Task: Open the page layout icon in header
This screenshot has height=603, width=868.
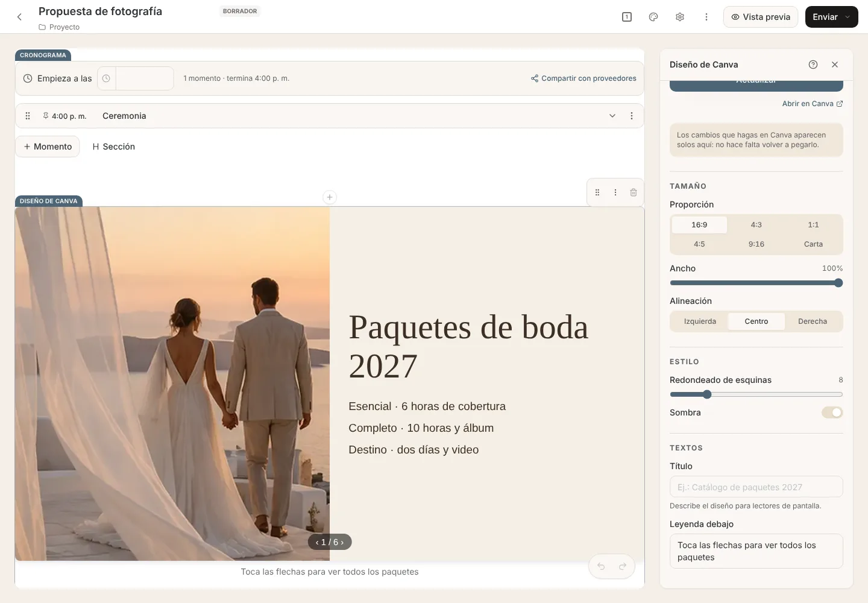Action: [x=627, y=17]
